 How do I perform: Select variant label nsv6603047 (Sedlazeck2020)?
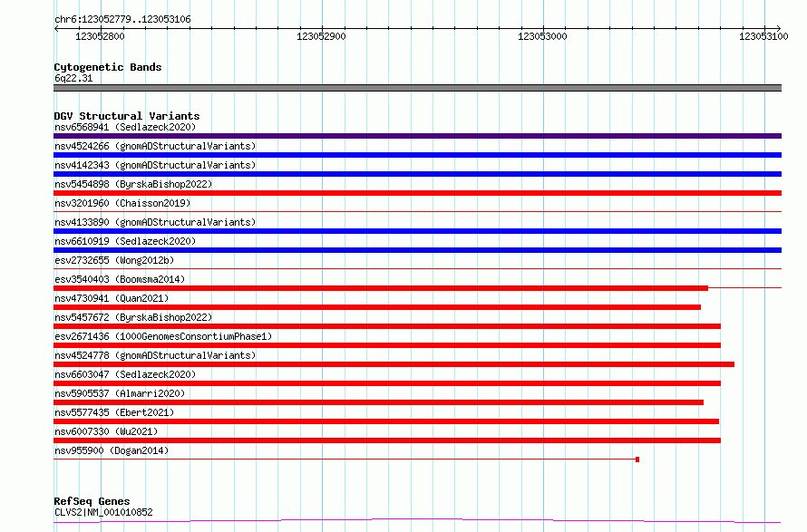[125, 374]
